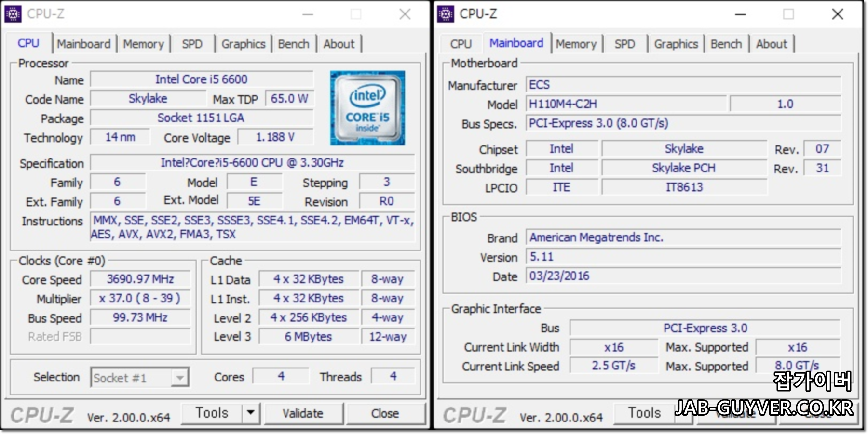Click the Validate button in left window
The width and height of the screenshot is (868, 434).
pos(303,413)
